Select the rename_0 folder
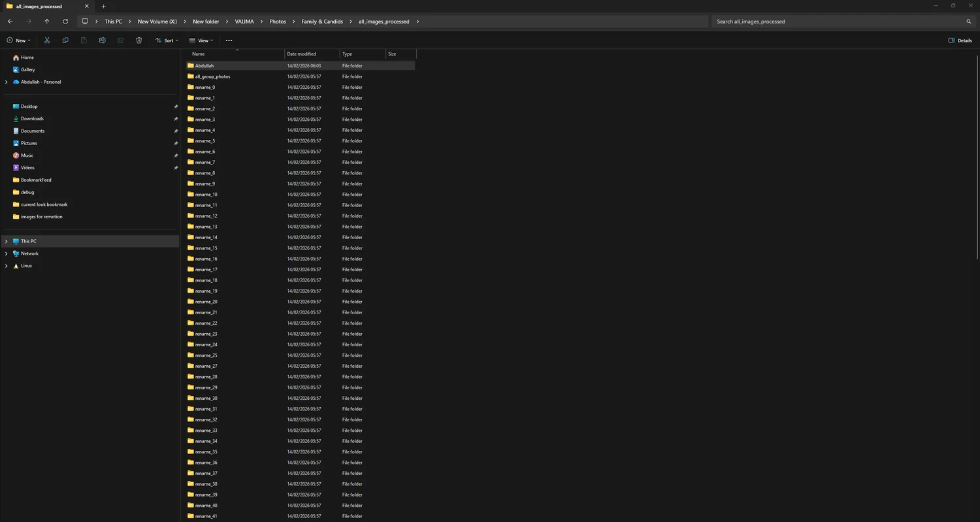Screen dimensions: 980x522 (301, 88)
